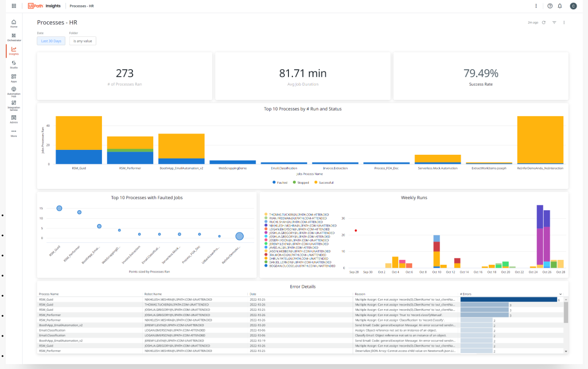Open the Folder filter is any value

tap(82, 41)
